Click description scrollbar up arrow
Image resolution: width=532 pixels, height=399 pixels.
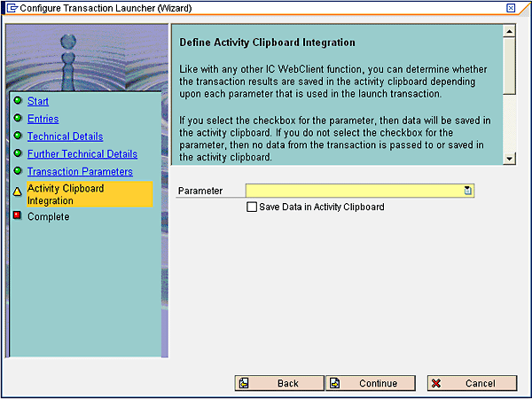[x=509, y=32]
